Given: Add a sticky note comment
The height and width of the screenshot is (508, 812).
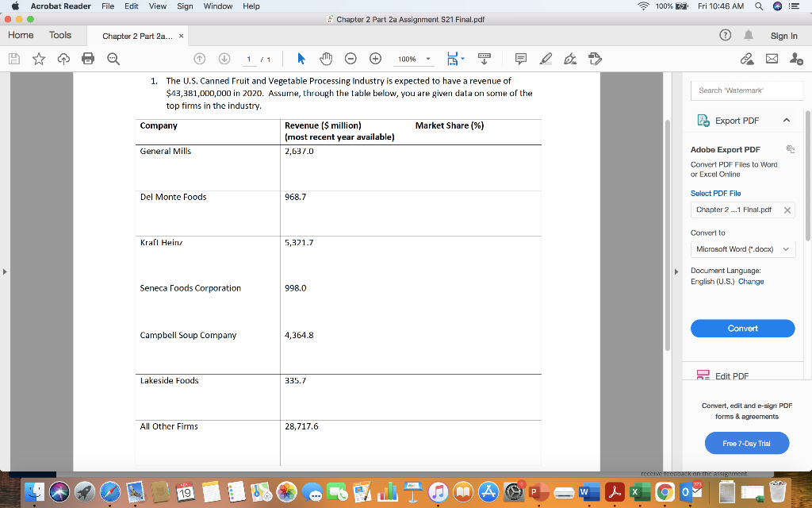Looking at the screenshot, I should tap(519, 58).
